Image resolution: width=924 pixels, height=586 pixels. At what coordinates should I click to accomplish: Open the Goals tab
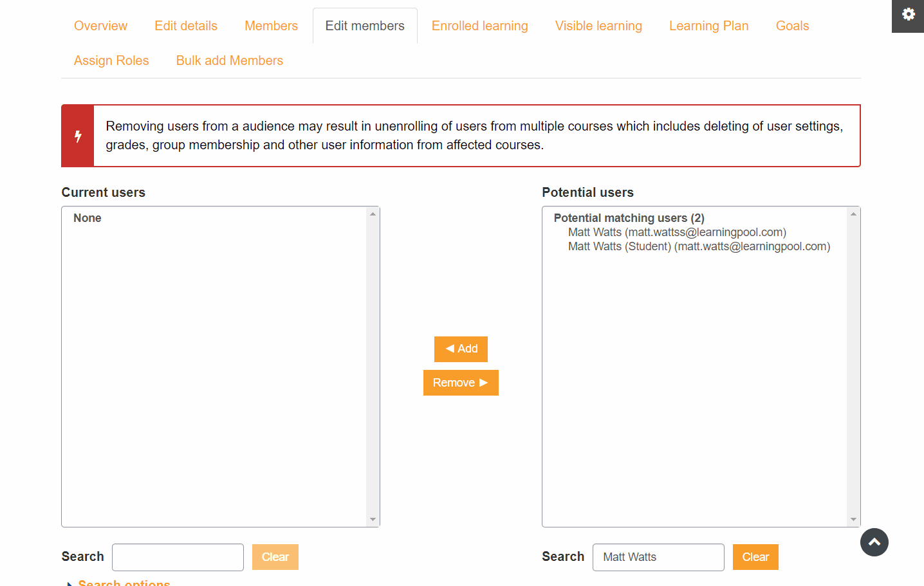791,26
